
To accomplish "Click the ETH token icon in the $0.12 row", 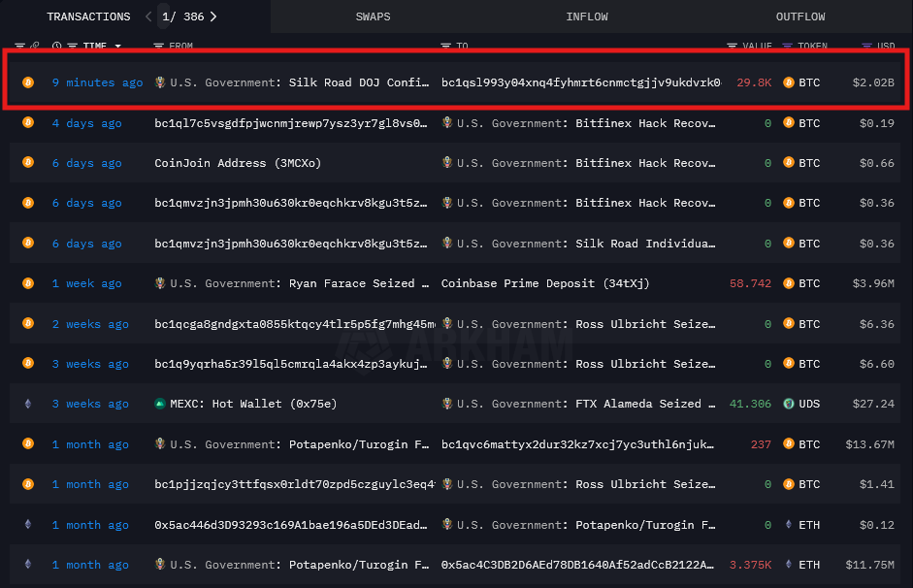I will pos(789,525).
